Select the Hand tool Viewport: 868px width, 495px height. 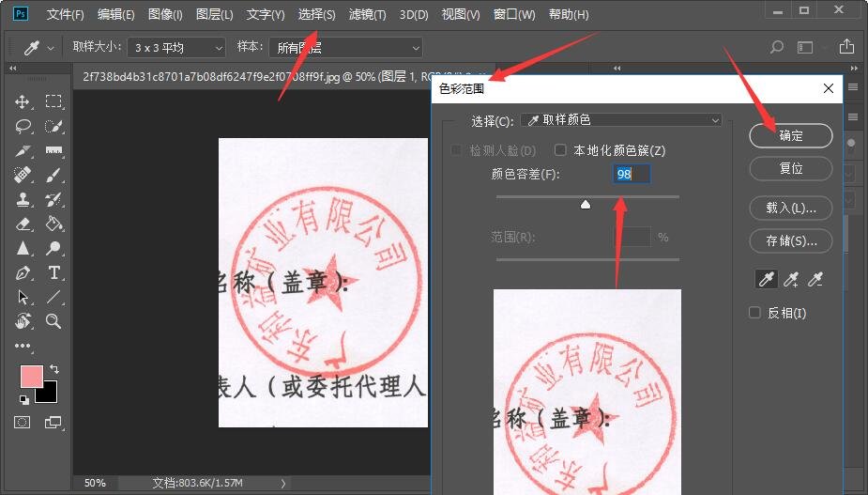tap(23, 321)
